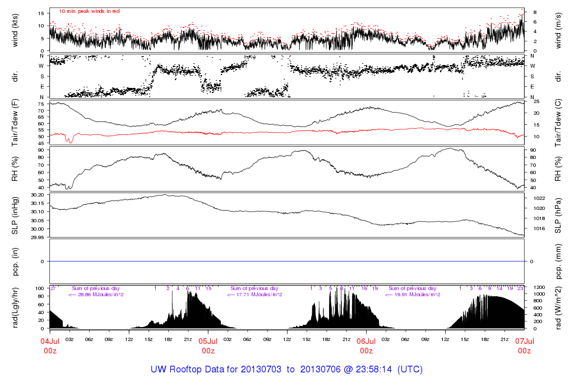Select the 'pcp. (mm)' axis label
Image resolution: width=574 pixels, height=392 pixels.
pos(558,262)
